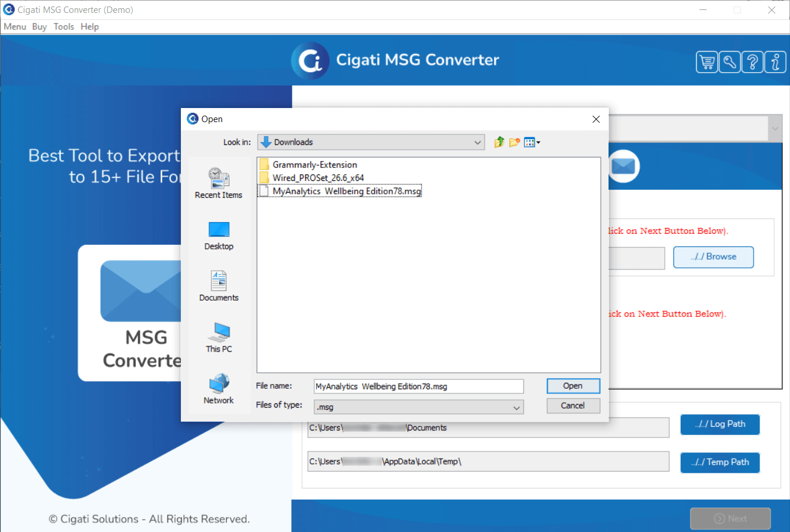Open the info about icon
Screen dimensions: 790x532
(x=775, y=62)
